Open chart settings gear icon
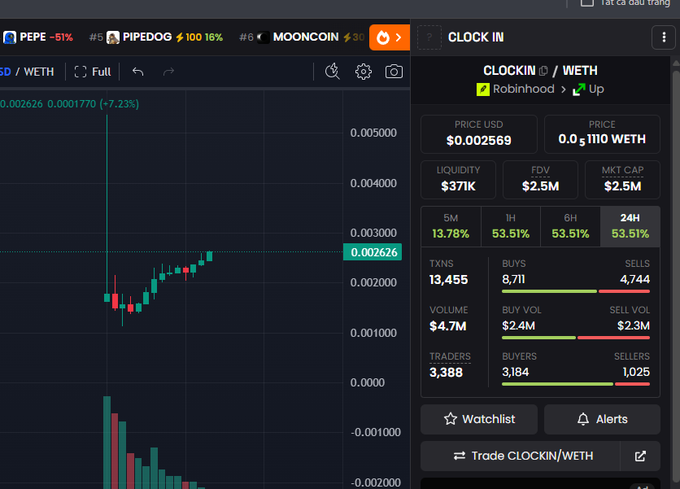The width and height of the screenshot is (680, 489). pyautogui.click(x=363, y=72)
